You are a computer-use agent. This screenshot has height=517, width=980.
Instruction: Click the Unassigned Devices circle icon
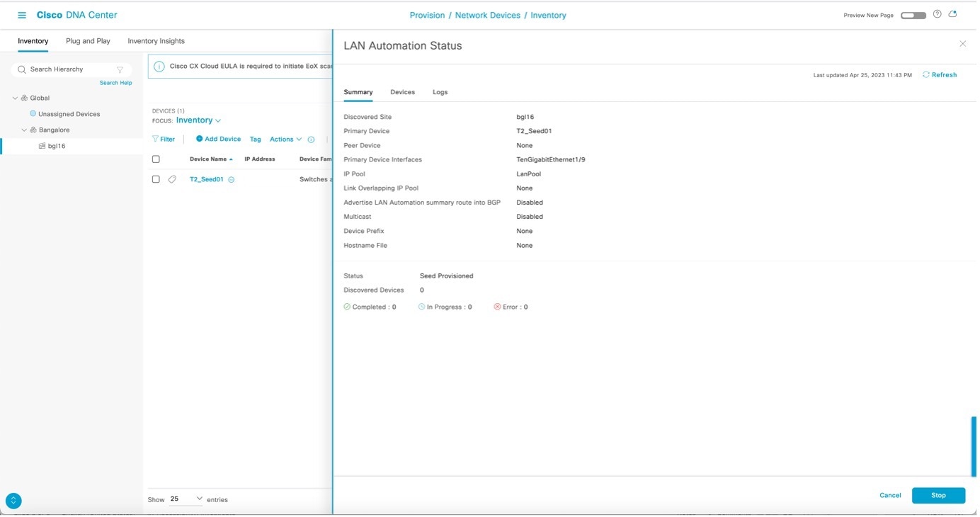(33, 113)
